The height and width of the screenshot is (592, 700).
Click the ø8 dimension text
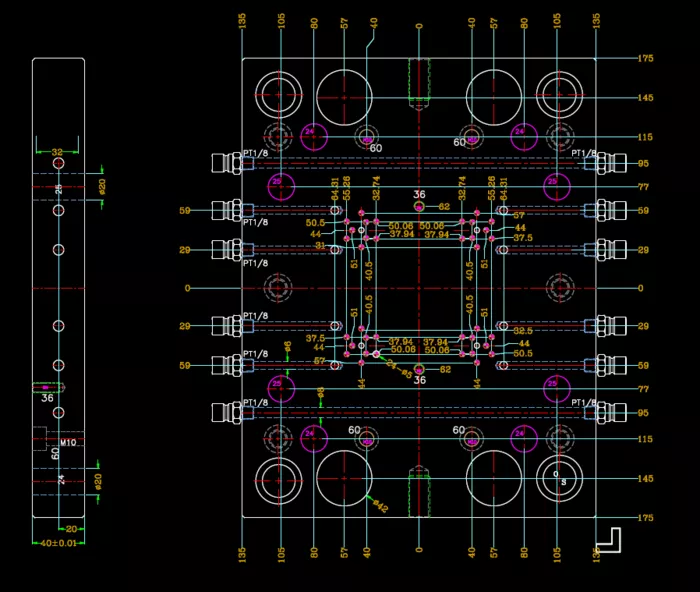(321, 392)
